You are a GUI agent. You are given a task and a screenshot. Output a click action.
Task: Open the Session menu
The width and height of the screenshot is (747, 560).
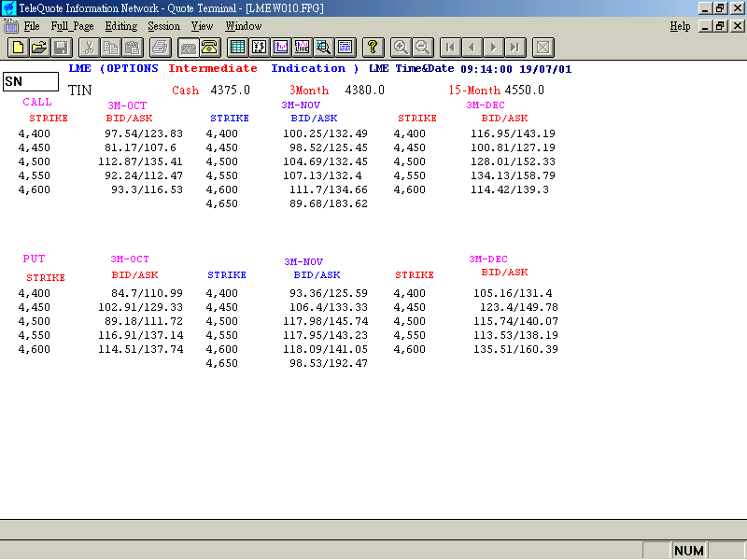point(164,26)
